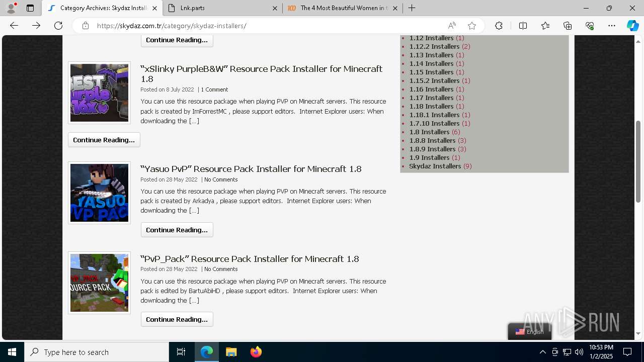Viewport: 644px width, 362px height.
Task: Open 1.13 Installers category
Action: tap(431, 55)
